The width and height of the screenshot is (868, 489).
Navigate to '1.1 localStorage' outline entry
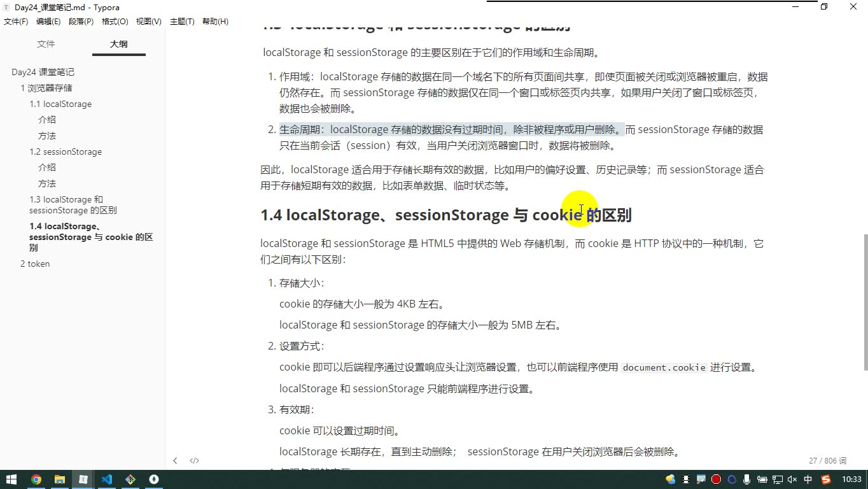(60, 104)
